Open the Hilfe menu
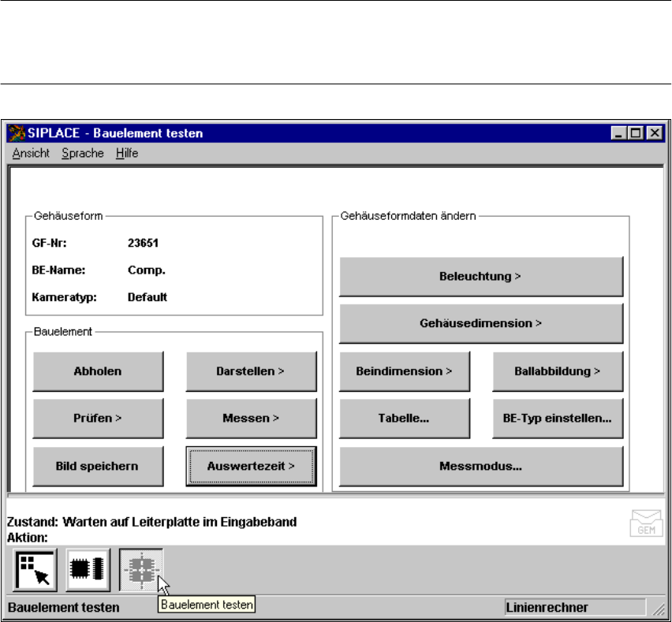 coord(126,154)
